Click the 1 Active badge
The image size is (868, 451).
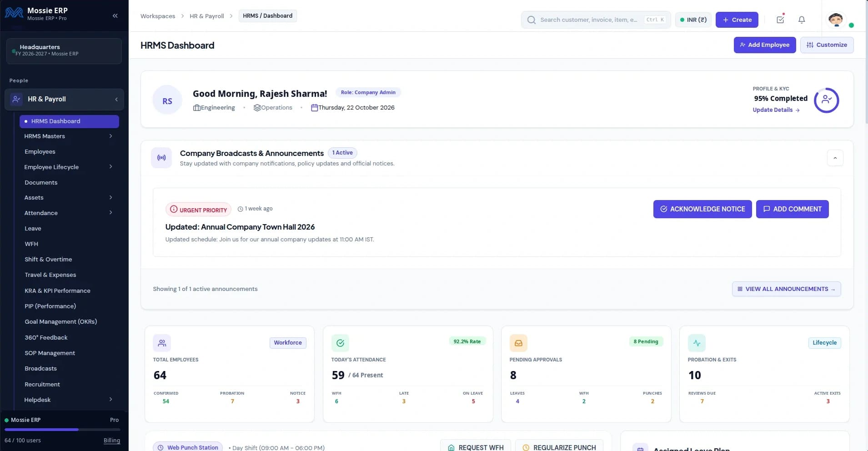click(x=342, y=153)
